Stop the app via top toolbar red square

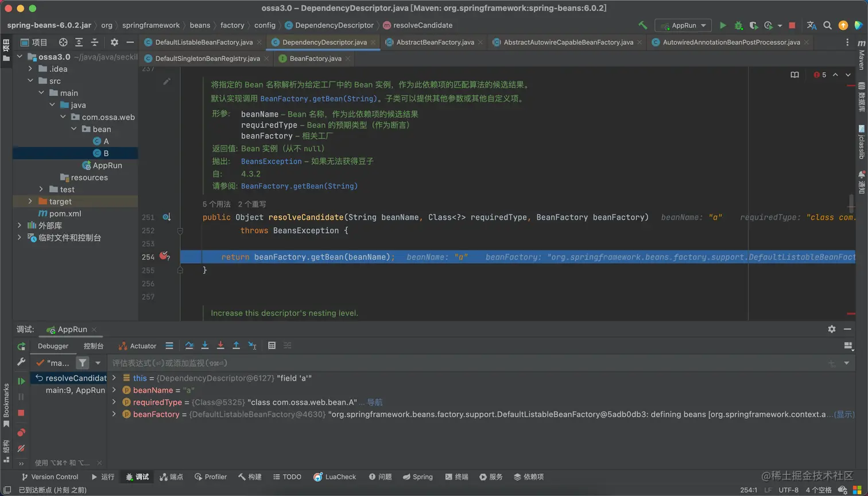click(x=792, y=25)
